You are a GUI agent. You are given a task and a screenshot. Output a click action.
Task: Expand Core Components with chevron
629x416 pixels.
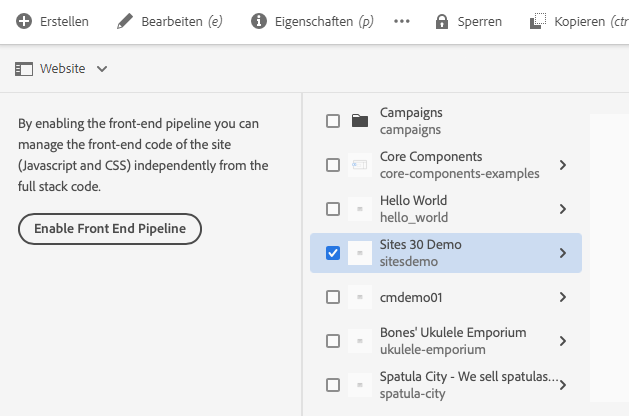563,165
